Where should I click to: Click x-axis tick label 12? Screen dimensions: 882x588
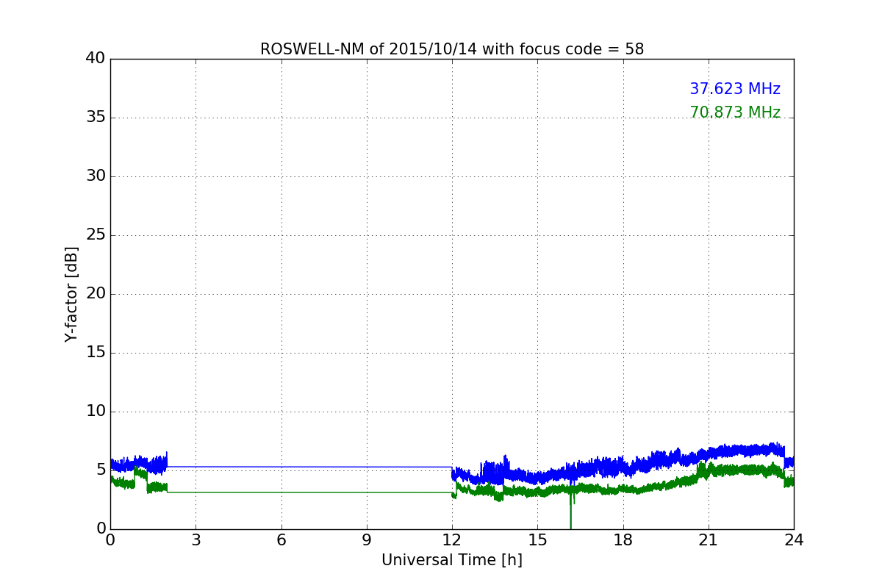[x=452, y=540]
